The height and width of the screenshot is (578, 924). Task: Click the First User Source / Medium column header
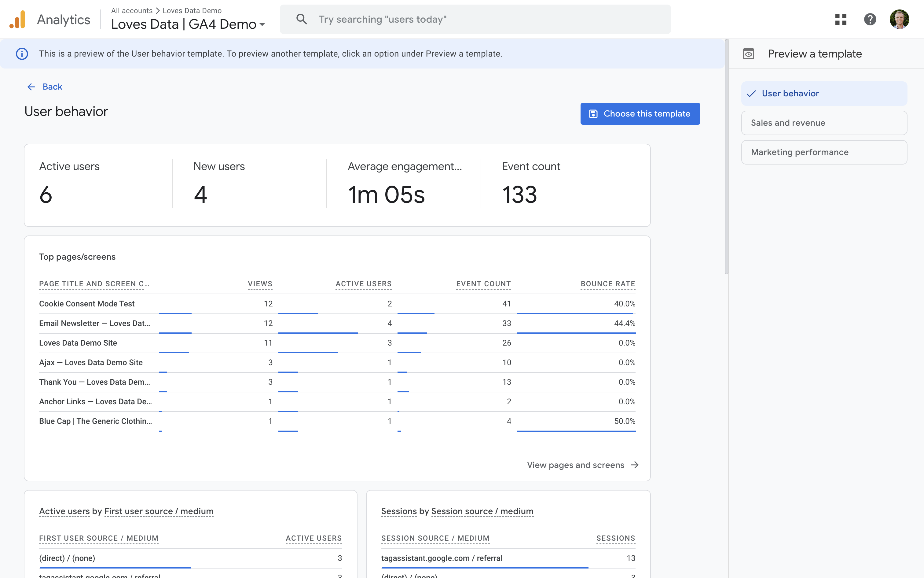98,538
